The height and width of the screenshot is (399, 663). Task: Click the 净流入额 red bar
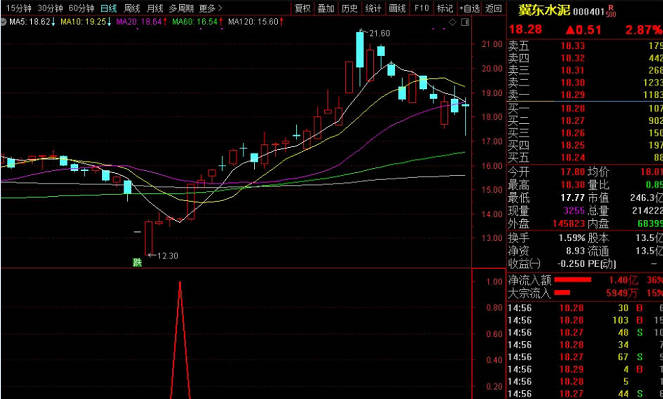[573, 280]
